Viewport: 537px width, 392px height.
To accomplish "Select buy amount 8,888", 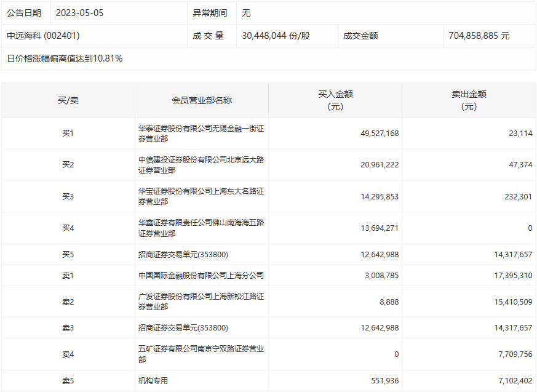I will pos(389,302).
